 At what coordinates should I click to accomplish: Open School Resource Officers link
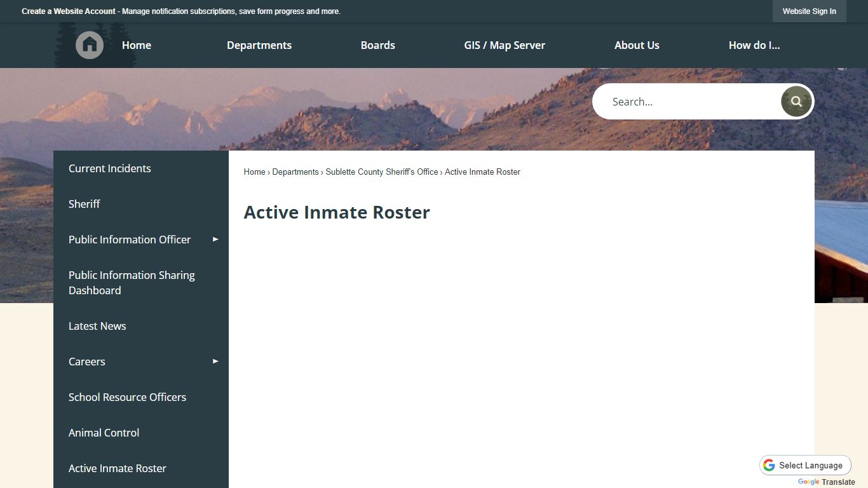[x=141, y=397]
